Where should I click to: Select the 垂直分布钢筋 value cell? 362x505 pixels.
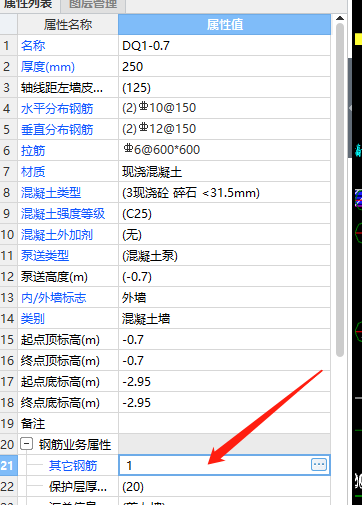tap(224, 129)
